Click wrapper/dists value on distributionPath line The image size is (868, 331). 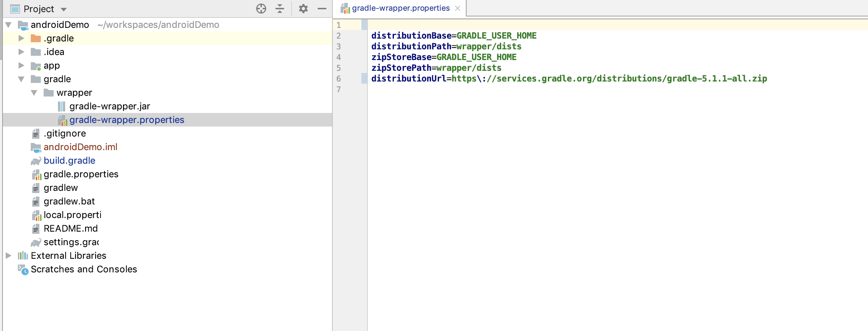pos(489,46)
